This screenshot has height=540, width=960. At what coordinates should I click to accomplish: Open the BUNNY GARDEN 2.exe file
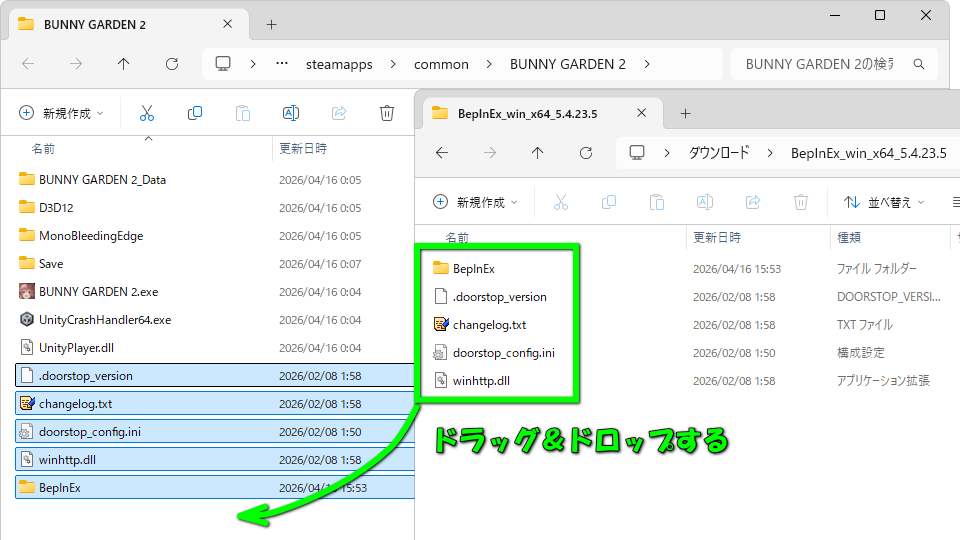pyautogui.click(x=97, y=292)
